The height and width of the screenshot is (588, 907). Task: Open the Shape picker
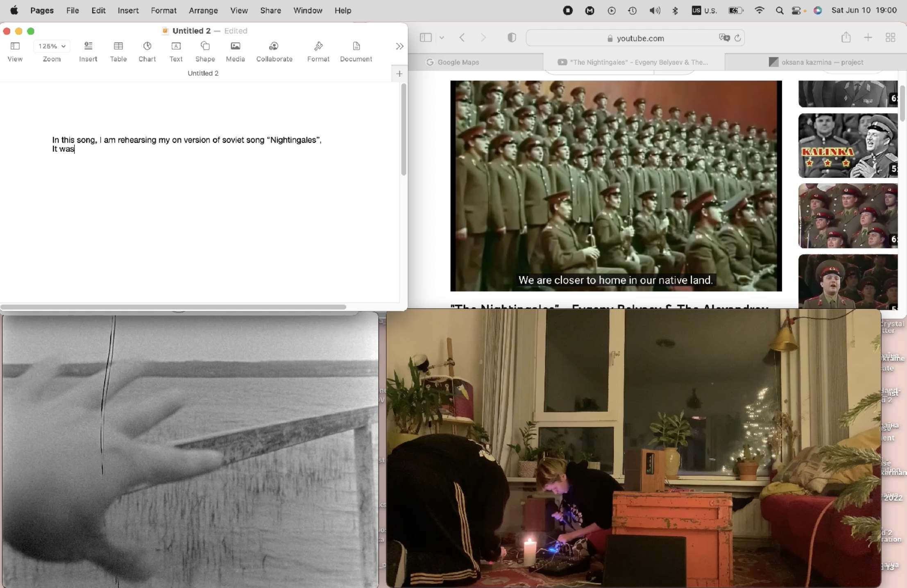click(205, 46)
